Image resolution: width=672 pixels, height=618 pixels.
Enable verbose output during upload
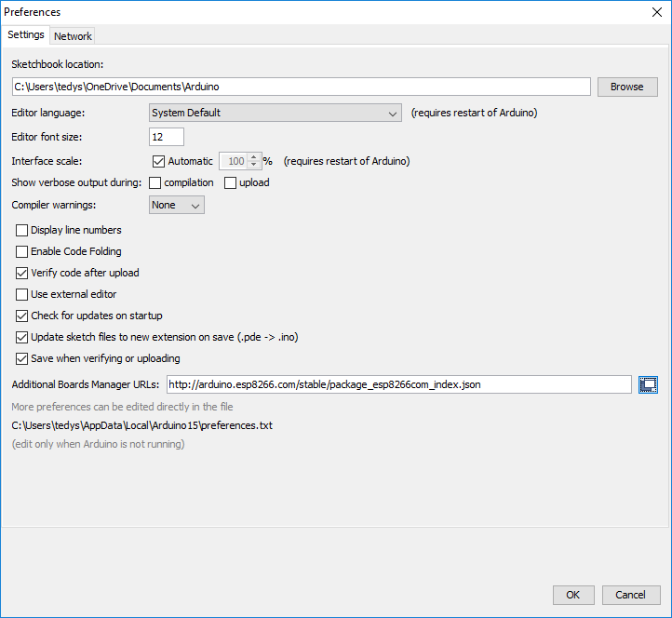pos(231,182)
